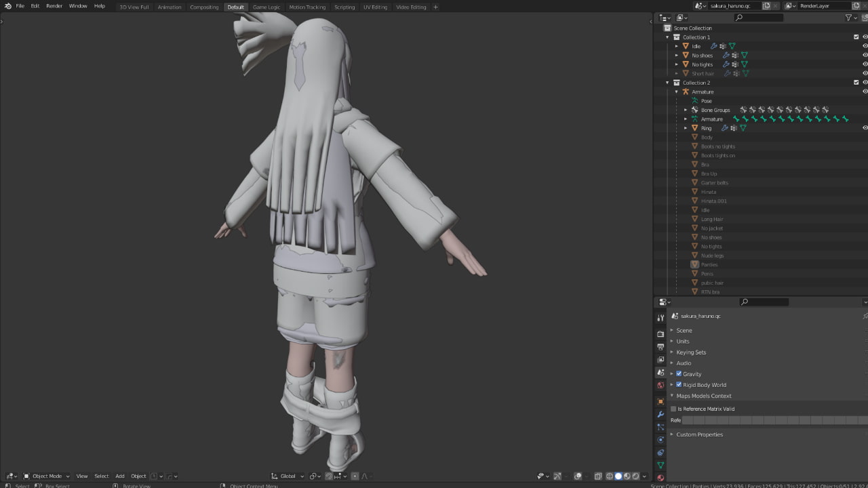Click the Pose icon in outliner
868x488 pixels.
[x=694, y=101]
